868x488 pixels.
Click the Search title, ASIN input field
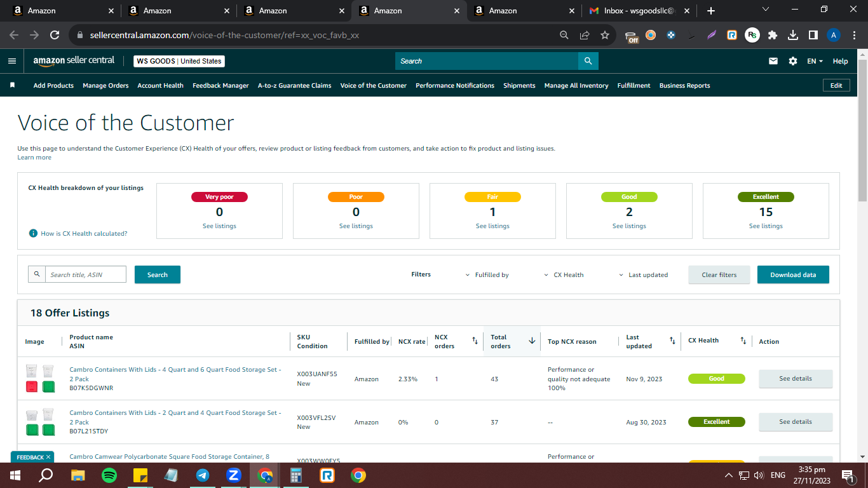point(86,274)
